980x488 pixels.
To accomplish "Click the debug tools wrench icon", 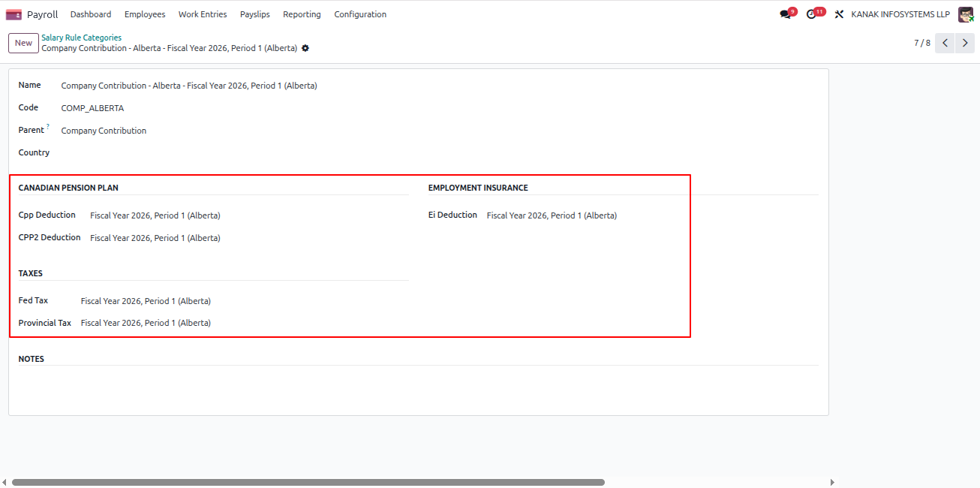I will point(840,14).
